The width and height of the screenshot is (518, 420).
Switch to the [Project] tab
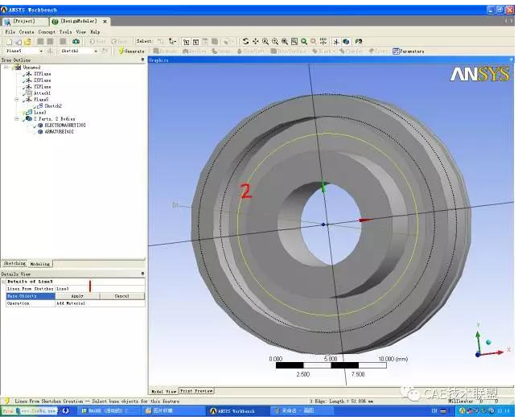click(24, 22)
